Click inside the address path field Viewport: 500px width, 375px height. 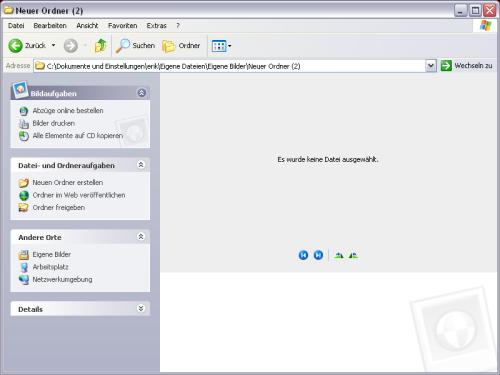pyautogui.click(x=230, y=66)
